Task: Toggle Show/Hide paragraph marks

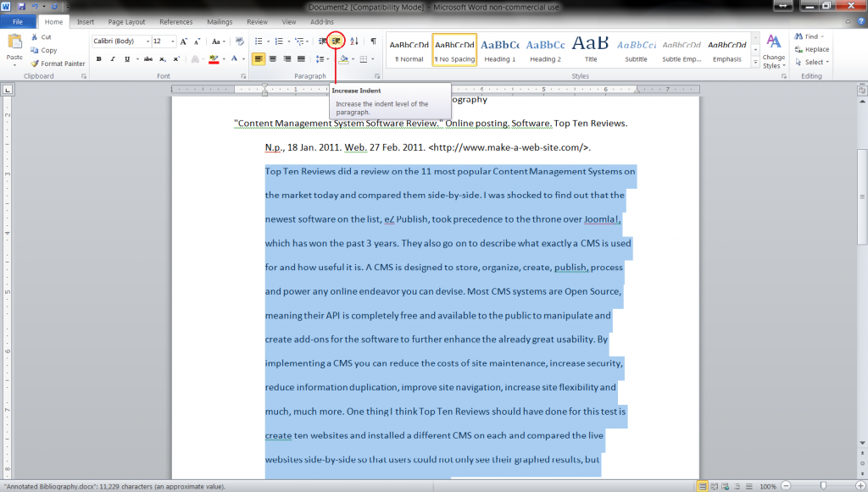Action: tap(372, 41)
